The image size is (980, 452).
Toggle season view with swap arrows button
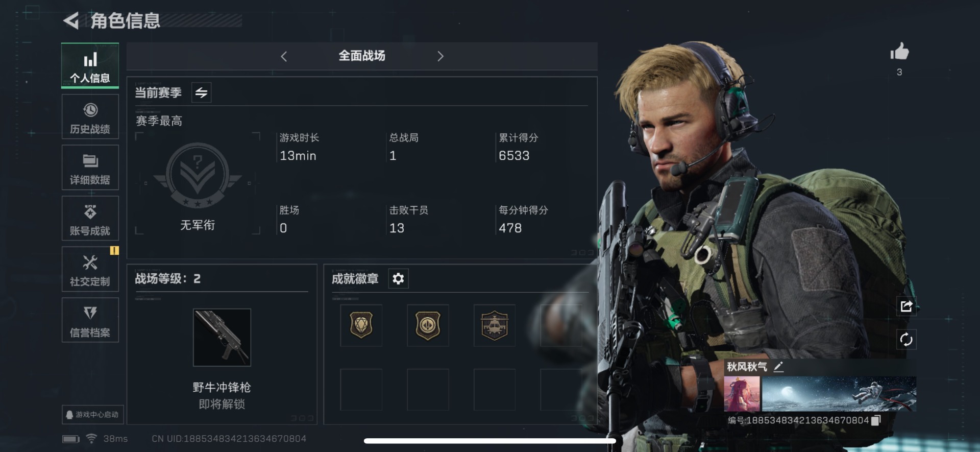[x=201, y=92]
